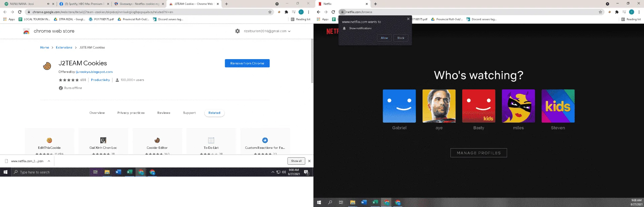Switch to Giveaways - Neatflex cookies tab
This screenshot has height=207, width=644.
[x=139, y=4]
